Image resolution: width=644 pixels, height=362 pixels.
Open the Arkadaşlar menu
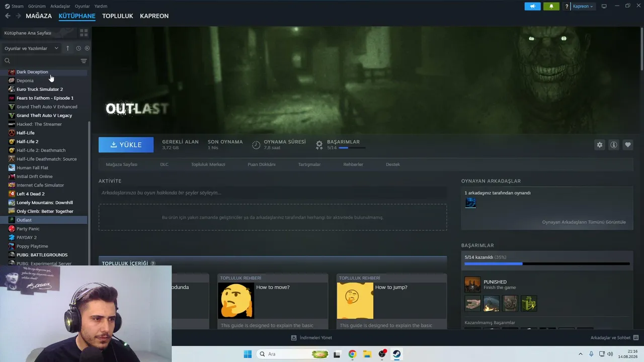[60, 7]
